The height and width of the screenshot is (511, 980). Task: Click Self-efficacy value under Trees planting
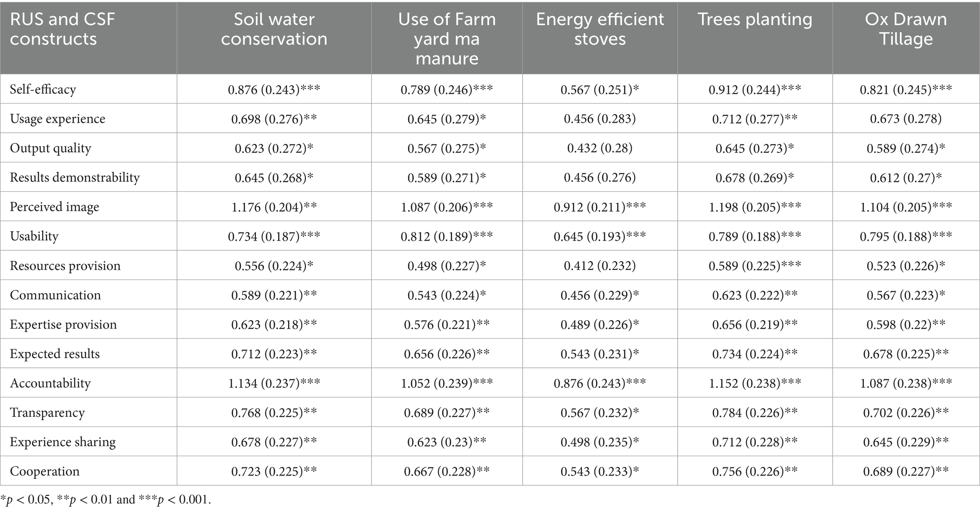pyautogui.click(x=754, y=90)
